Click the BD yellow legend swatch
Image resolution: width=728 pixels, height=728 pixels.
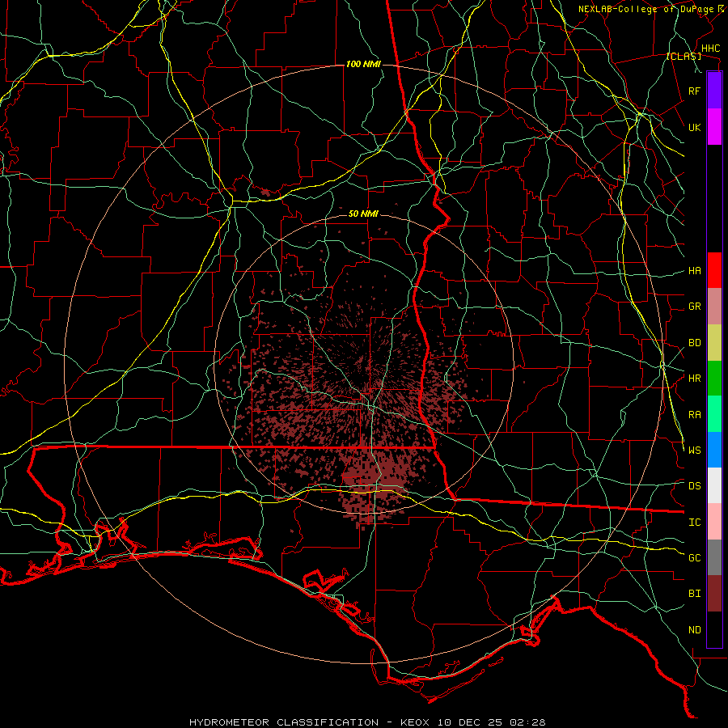coord(714,343)
